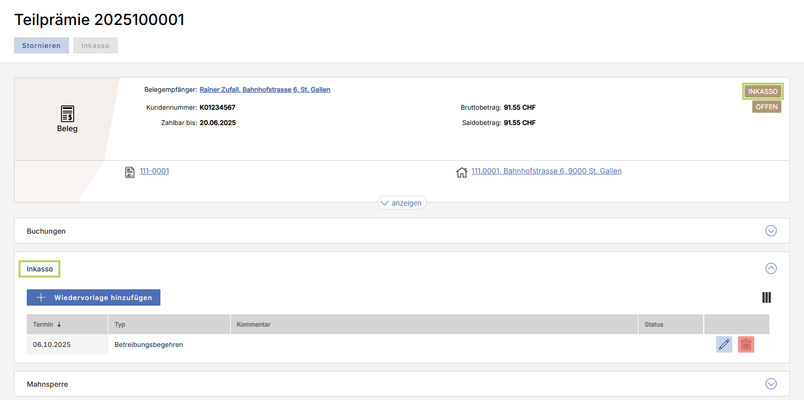804x400 pixels.
Task: Expand the Buchungen section
Action: tap(770, 231)
